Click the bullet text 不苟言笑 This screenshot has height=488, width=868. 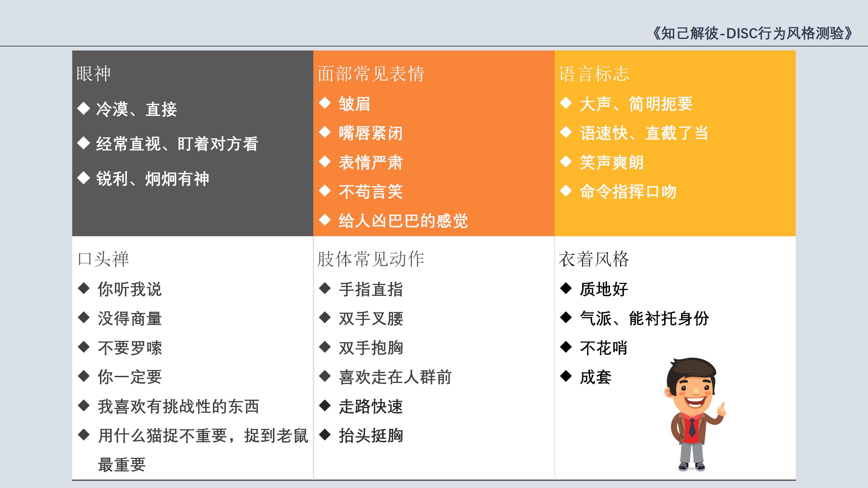(x=371, y=192)
